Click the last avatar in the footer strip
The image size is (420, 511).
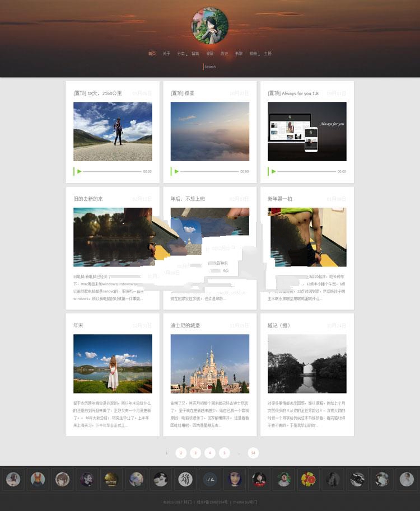tap(407, 479)
